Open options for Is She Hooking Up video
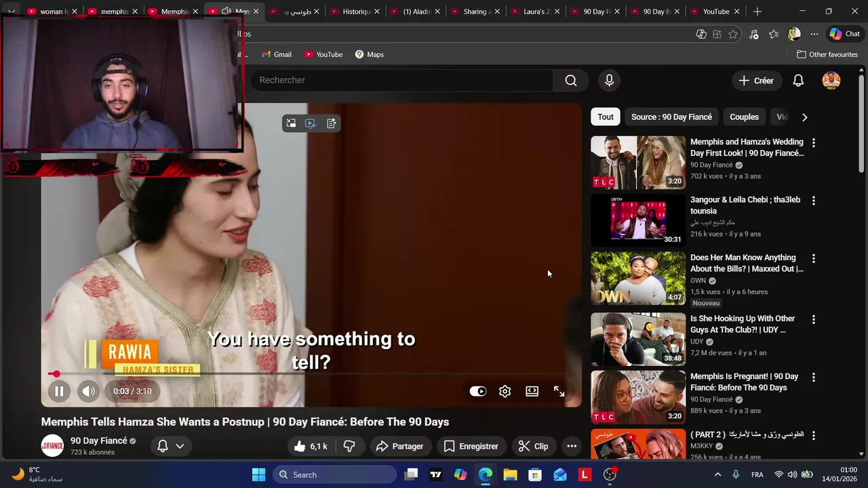The width and height of the screenshot is (868, 488). tap(813, 319)
